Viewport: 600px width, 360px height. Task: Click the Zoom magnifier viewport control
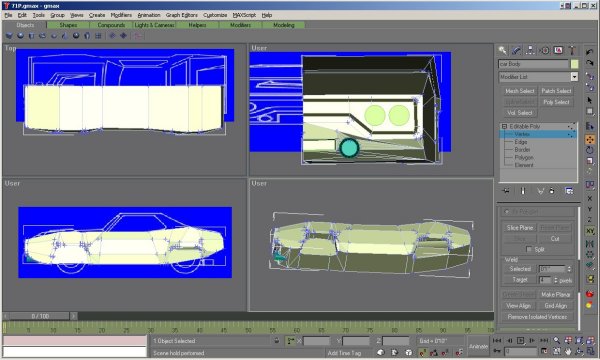[557, 340]
